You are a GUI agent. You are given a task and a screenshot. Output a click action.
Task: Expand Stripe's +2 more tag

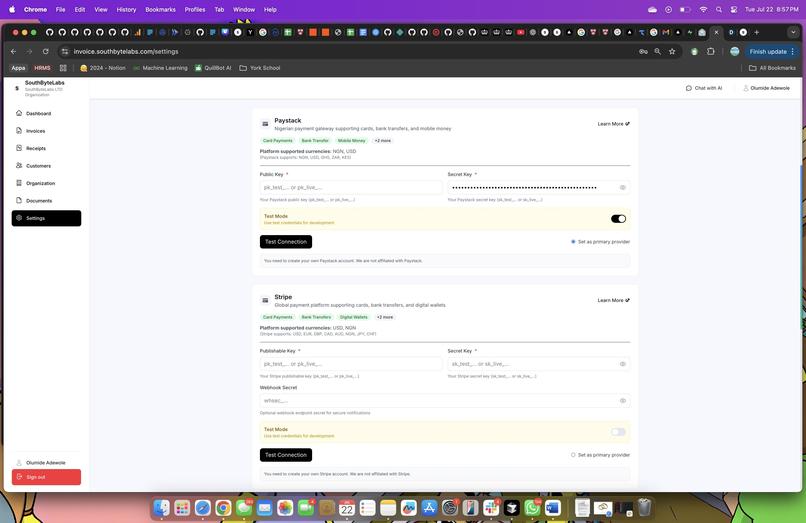pos(385,317)
